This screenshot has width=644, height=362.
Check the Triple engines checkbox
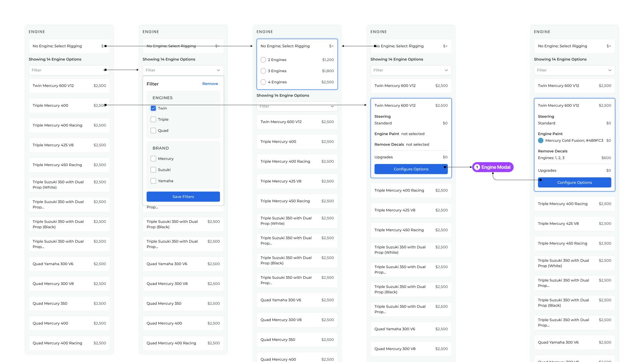(153, 119)
